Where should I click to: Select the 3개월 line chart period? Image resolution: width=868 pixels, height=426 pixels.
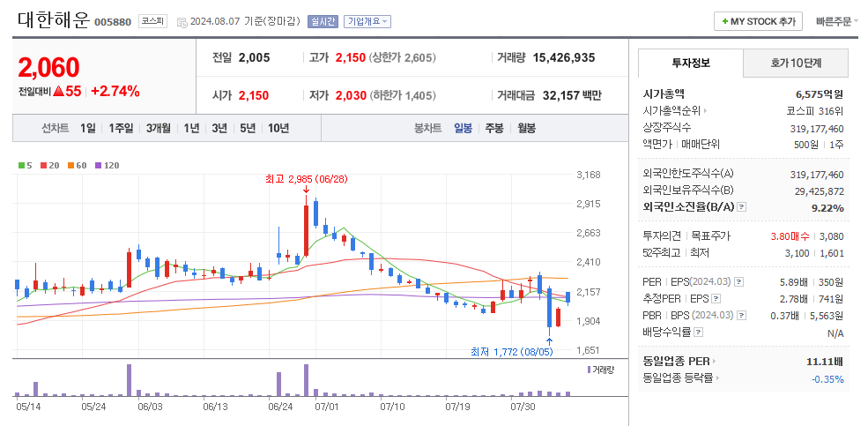[x=159, y=129]
